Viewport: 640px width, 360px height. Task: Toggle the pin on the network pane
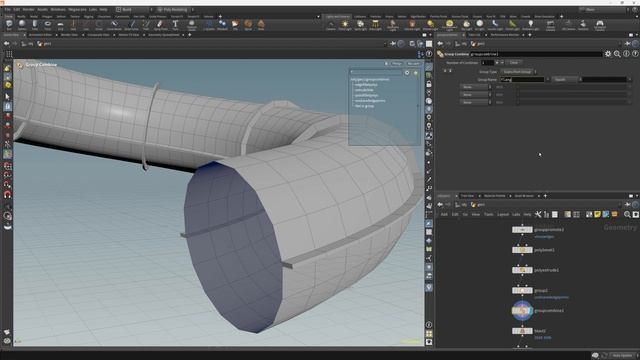[628, 204]
